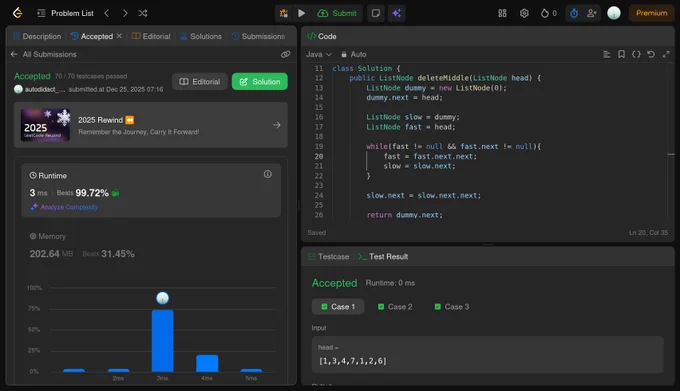680x391 pixels.
Task: Click the format code icon in editor
Action: coord(606,54)
